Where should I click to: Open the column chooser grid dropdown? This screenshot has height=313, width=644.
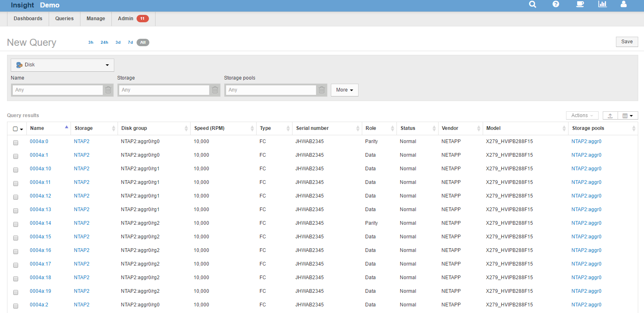click(x=627, y=116)
